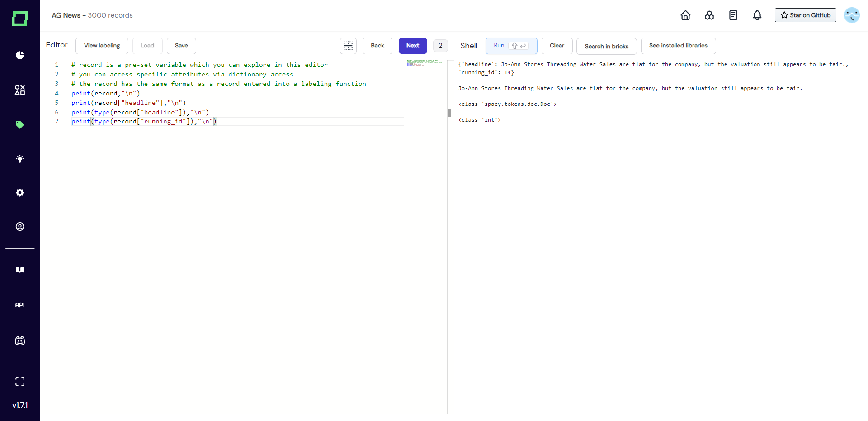Click the green Kern logo in sidebar
The image size is (868, 421).
19,19
